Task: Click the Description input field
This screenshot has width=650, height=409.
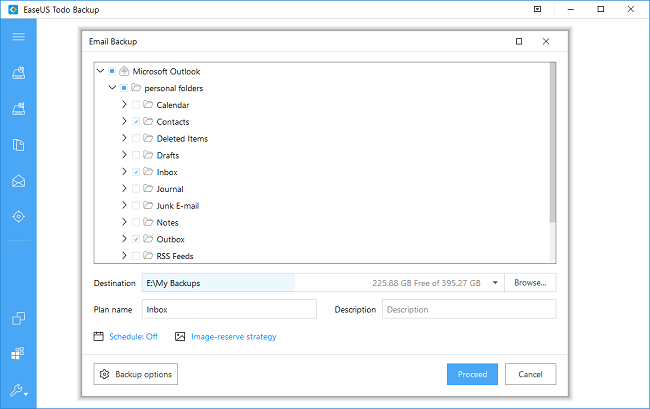Action: coord(468,309)
